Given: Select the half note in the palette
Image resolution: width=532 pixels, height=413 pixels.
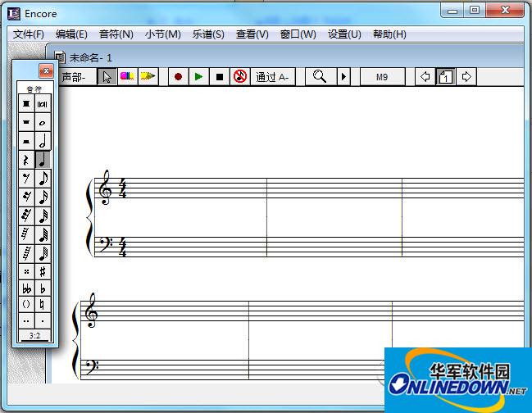Looking at the screenshot, I should [x=43, y=141].
